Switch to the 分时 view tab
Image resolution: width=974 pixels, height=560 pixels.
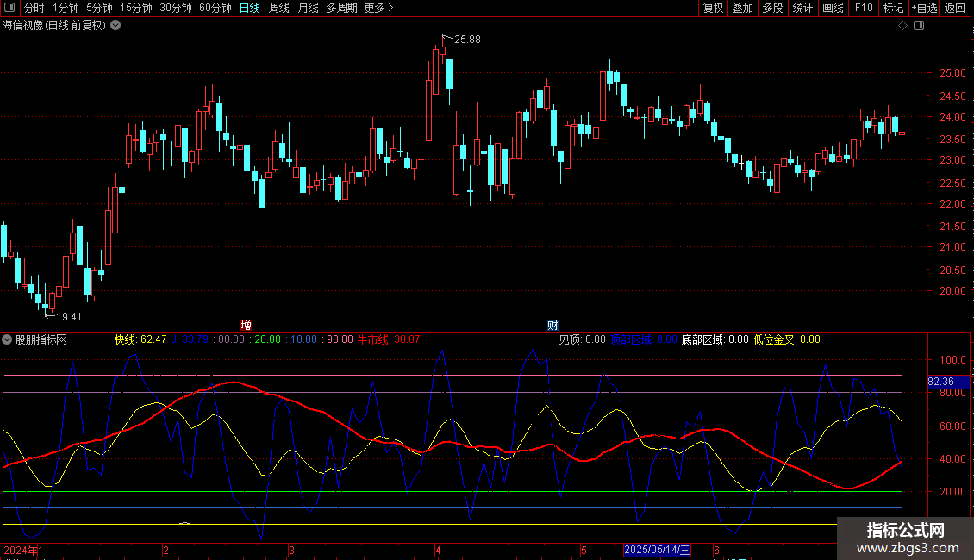pyautogui.click(x=34, y=8)
